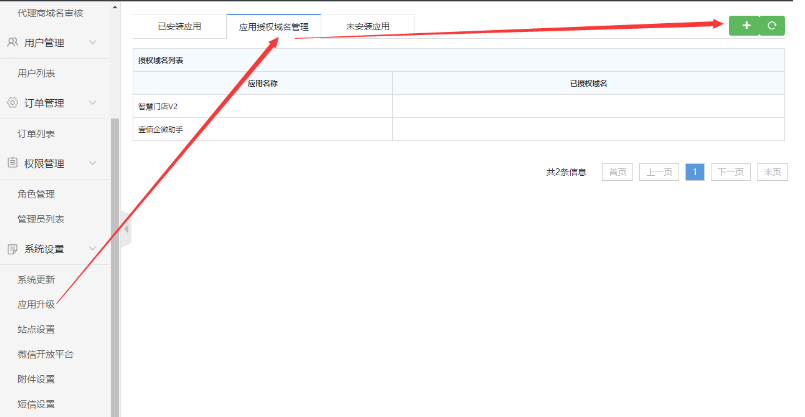Viewport: 805px width, 417px height.
Task: Collapse the 订单管理 menu chevron
Action: click(92, 103)
